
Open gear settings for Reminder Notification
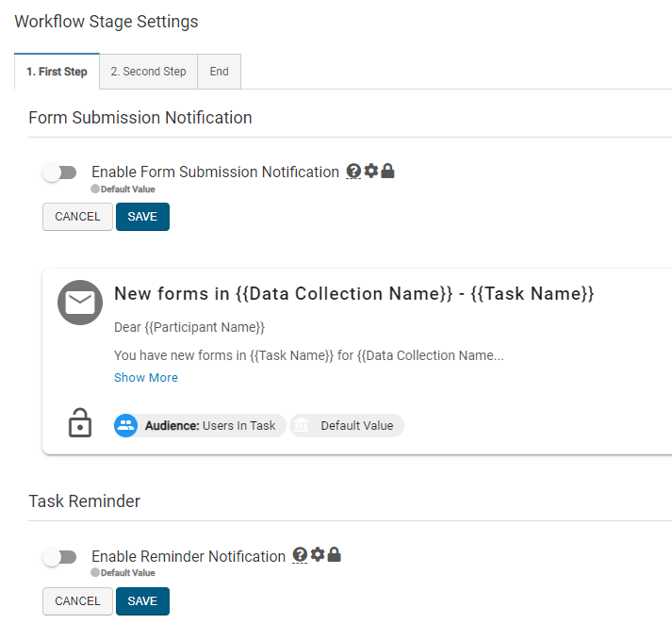pyautogui.click(x=318, y=555)
